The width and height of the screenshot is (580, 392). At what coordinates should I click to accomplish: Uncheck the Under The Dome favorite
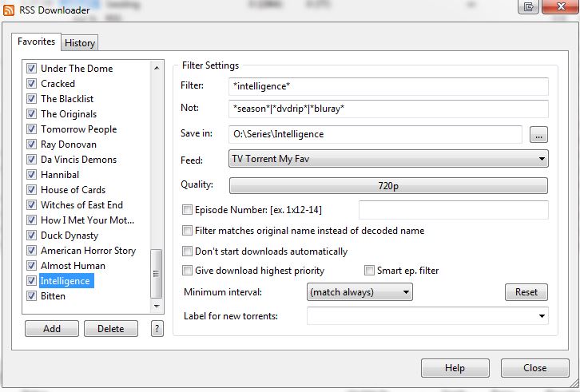click(32, 69)
